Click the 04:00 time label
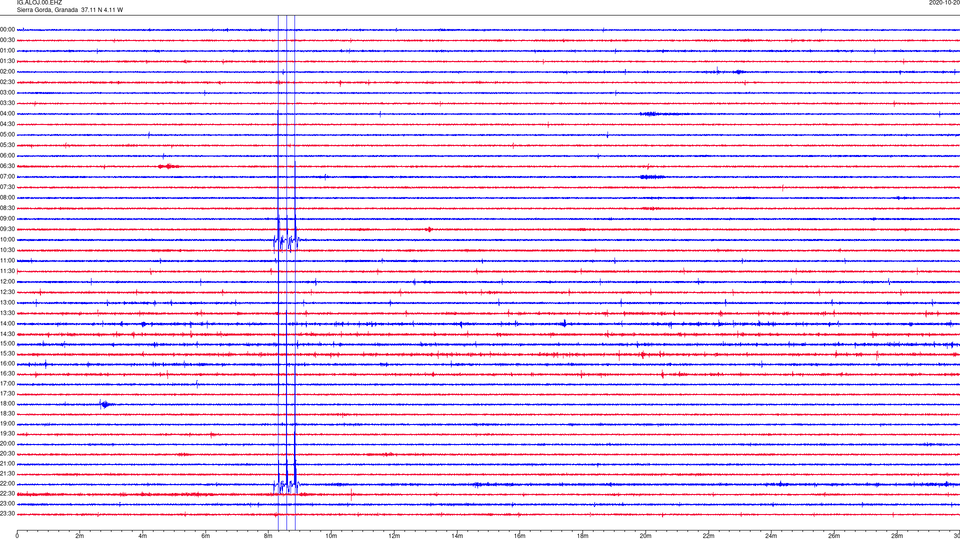The width and height of the screenshot is (960, 540). [7, 114]
